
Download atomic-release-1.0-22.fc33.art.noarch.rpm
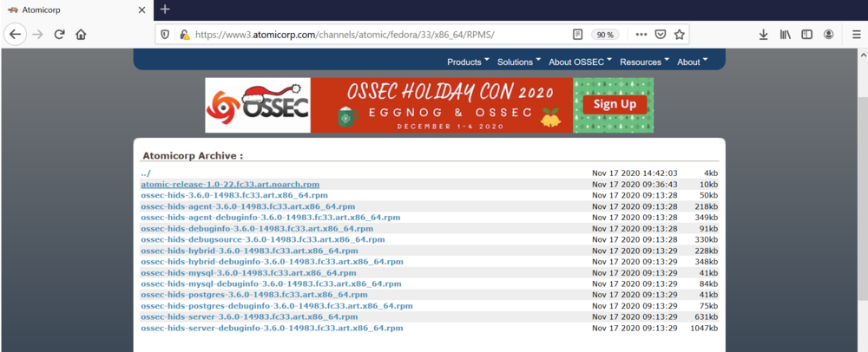230,185
